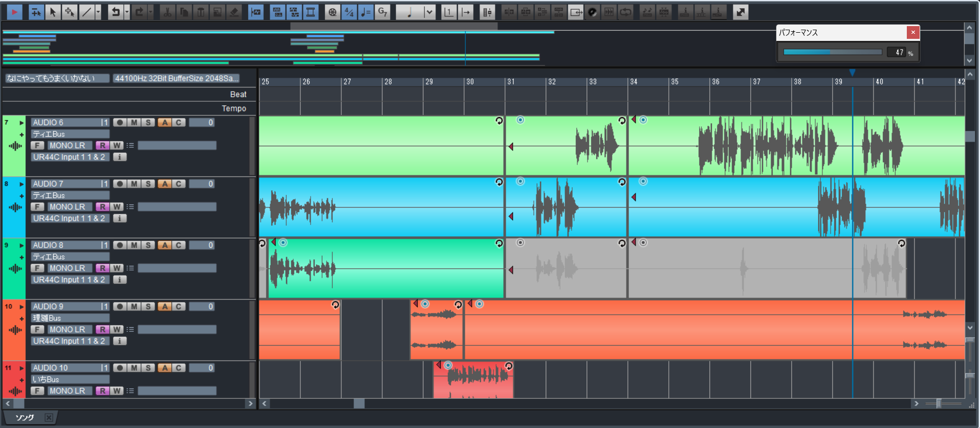This screenshot has width=980, height=428.
Task: Click the info button on AUDIO 7
Action: point(120,218)
